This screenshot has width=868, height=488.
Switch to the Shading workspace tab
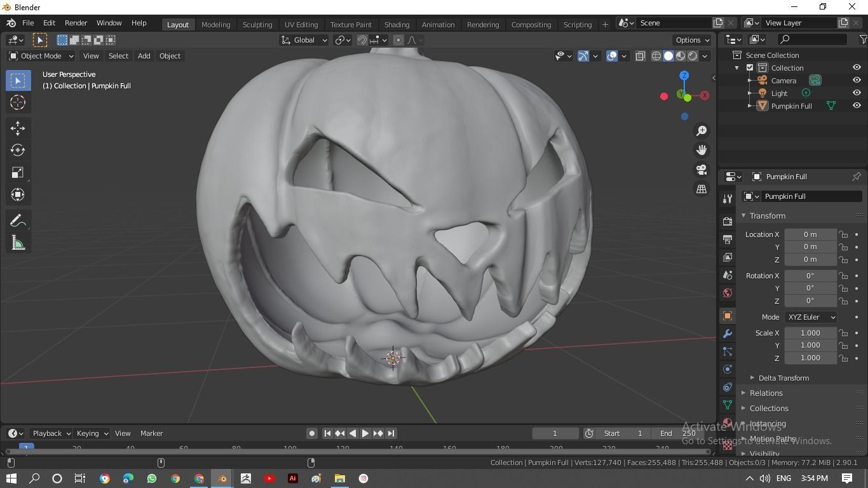tap(397, 24)
